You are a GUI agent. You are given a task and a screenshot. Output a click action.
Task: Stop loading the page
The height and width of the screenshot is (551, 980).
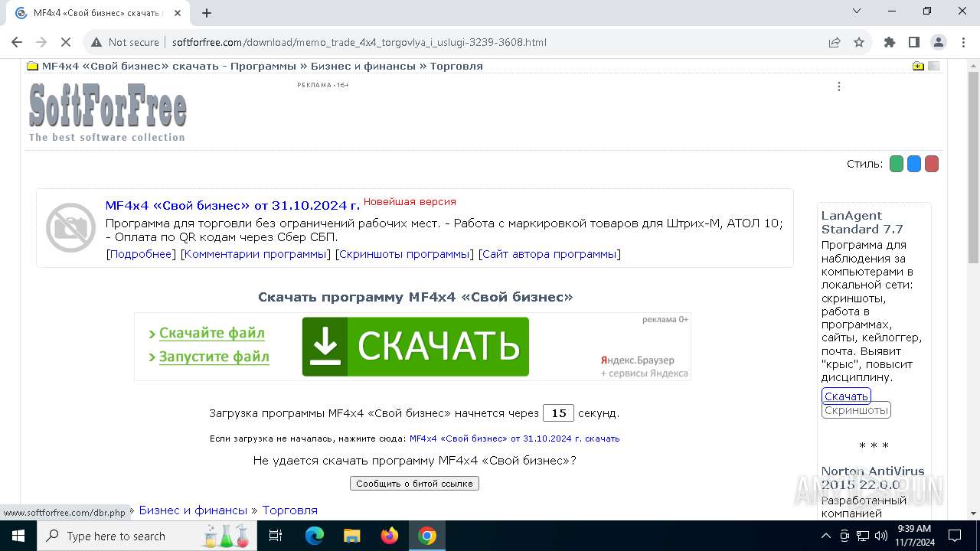tap(66, 42)
